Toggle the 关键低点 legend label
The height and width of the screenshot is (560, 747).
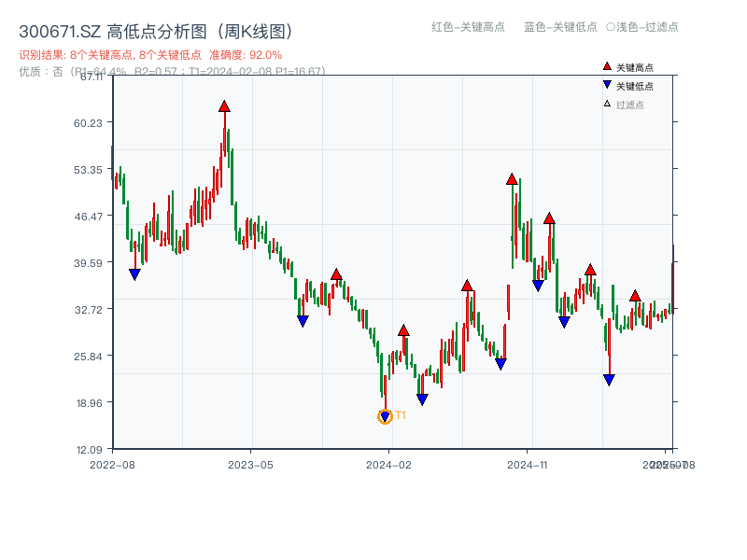point(635,86)
